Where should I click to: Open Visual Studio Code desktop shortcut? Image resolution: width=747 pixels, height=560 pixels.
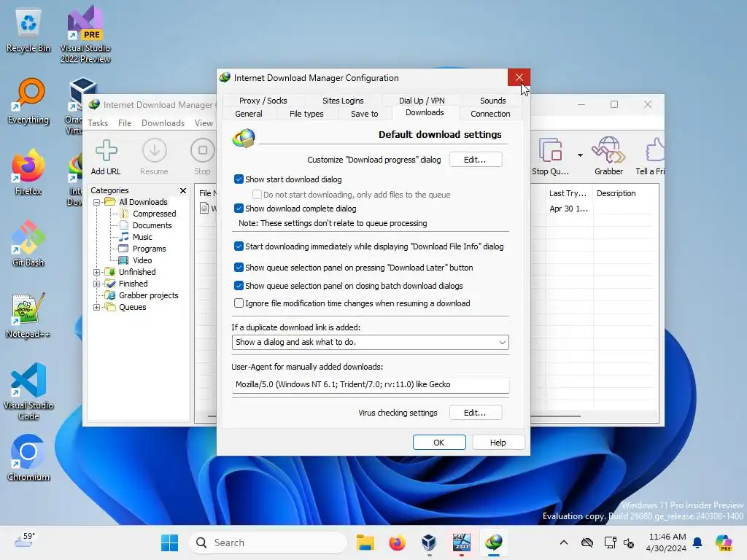coord(28,392)
